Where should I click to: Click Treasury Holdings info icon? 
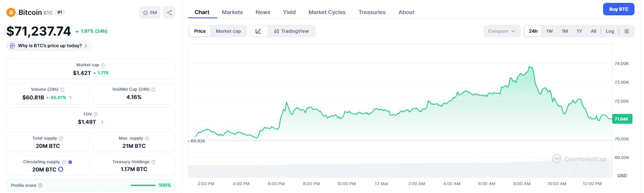153,162
